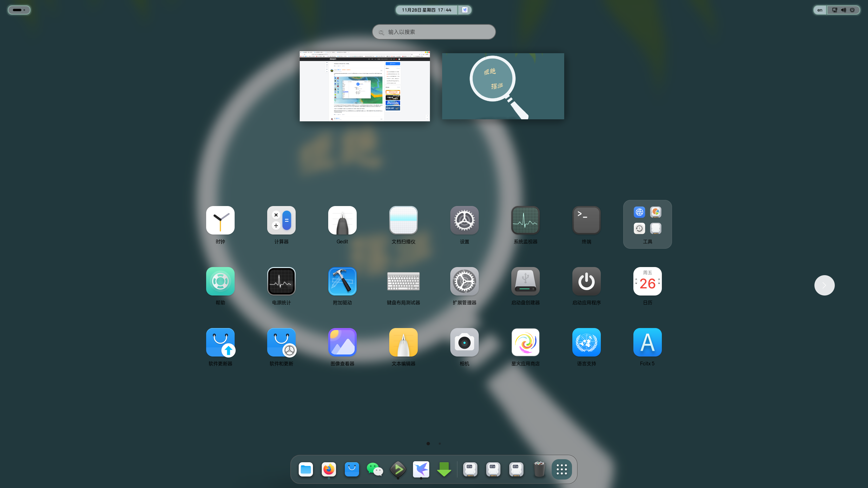868x488 pixels.
Task: Open the 文档扫描仪 document scanner
Action: pos(403,225)
